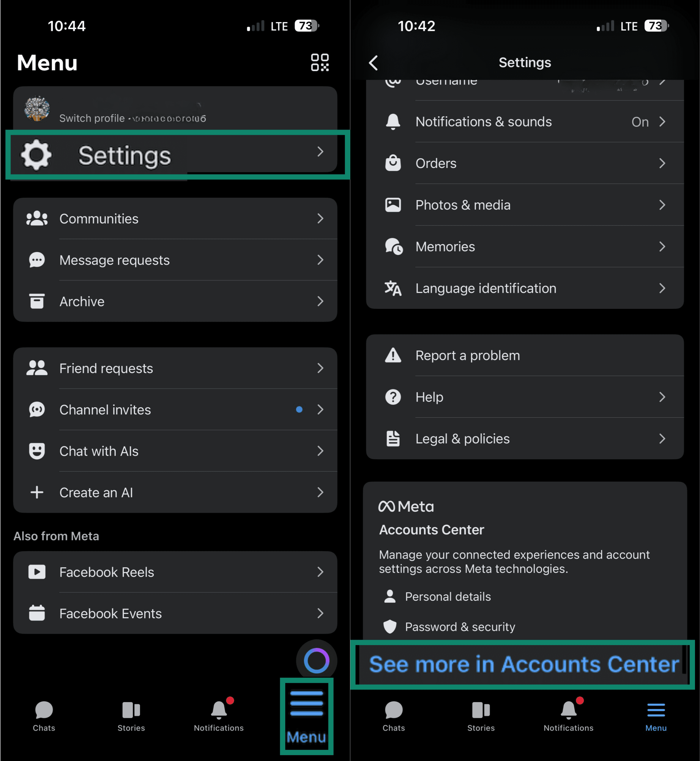The image size is (700, 761).
Task: Select the highlighted Menu tab at bottom
Action: click(x=306, y=716)
